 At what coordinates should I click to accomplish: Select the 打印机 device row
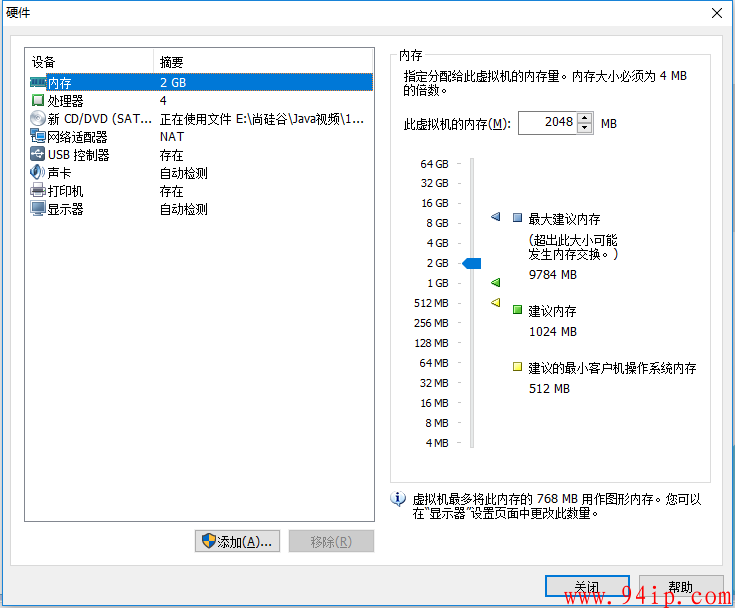201,191
